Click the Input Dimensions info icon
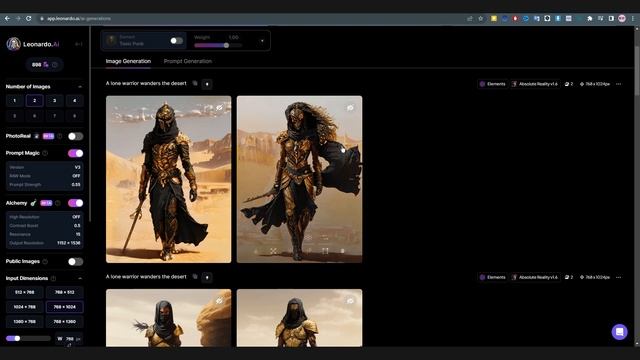 click(53, 278)
